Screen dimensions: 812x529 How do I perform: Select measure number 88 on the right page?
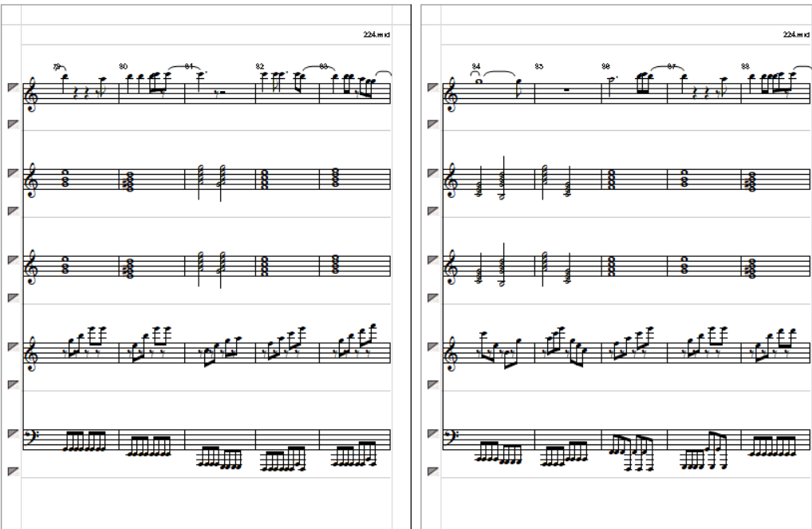745,66
